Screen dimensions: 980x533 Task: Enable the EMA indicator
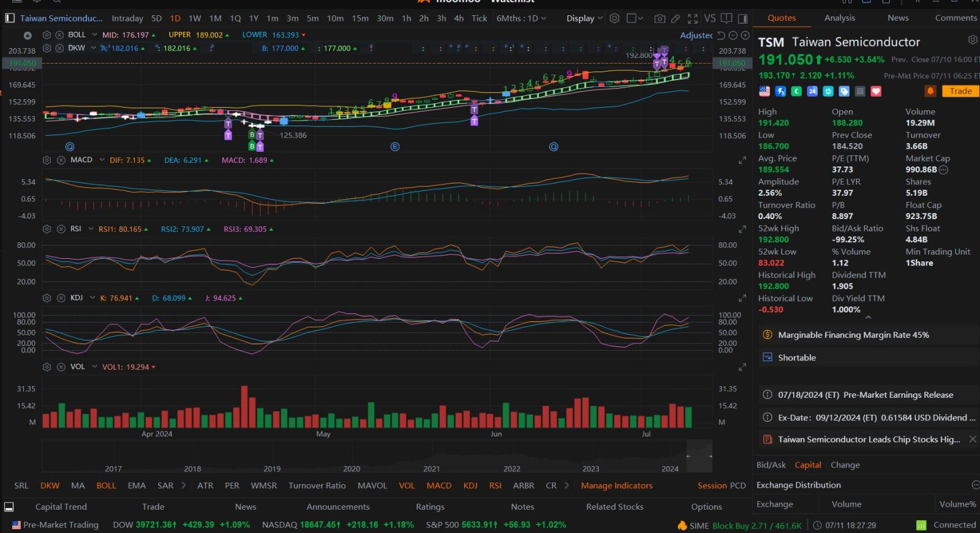click(137, 486)
